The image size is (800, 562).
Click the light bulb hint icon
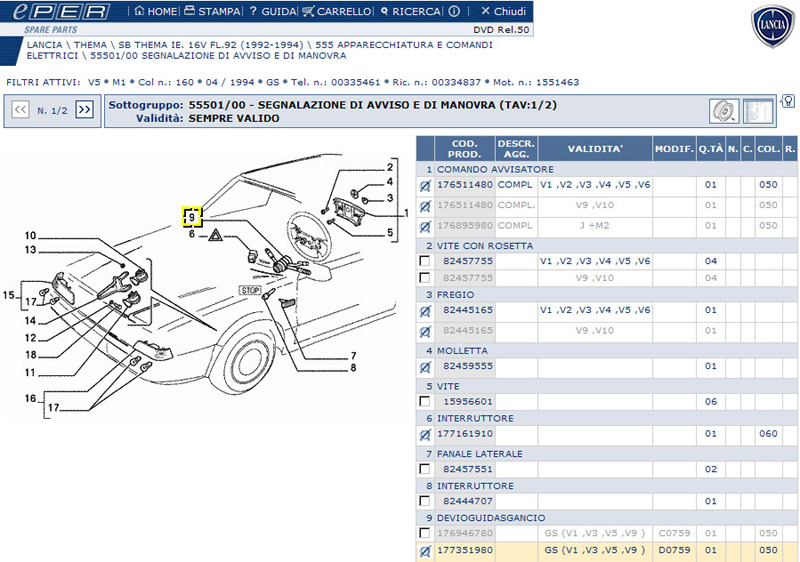click(788, 100)
